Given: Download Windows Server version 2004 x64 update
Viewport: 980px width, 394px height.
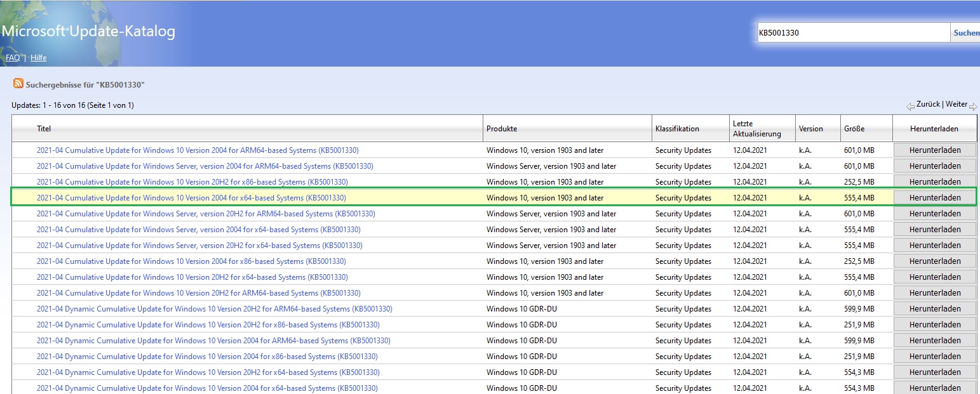Looking at the screenshot, I should point(934,230).
